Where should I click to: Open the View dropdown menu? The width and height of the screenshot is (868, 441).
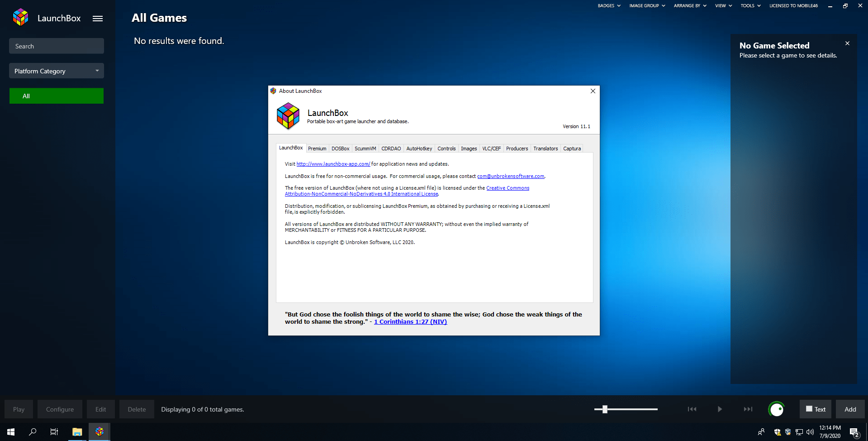[x=723, y=6]
